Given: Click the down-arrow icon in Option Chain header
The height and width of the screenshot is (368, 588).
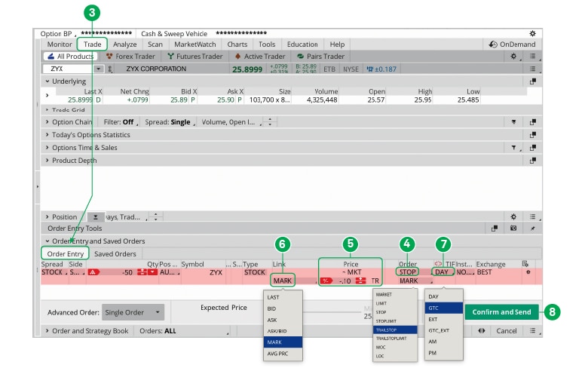Looking at the screenshot, I should [x=514, y=122].
